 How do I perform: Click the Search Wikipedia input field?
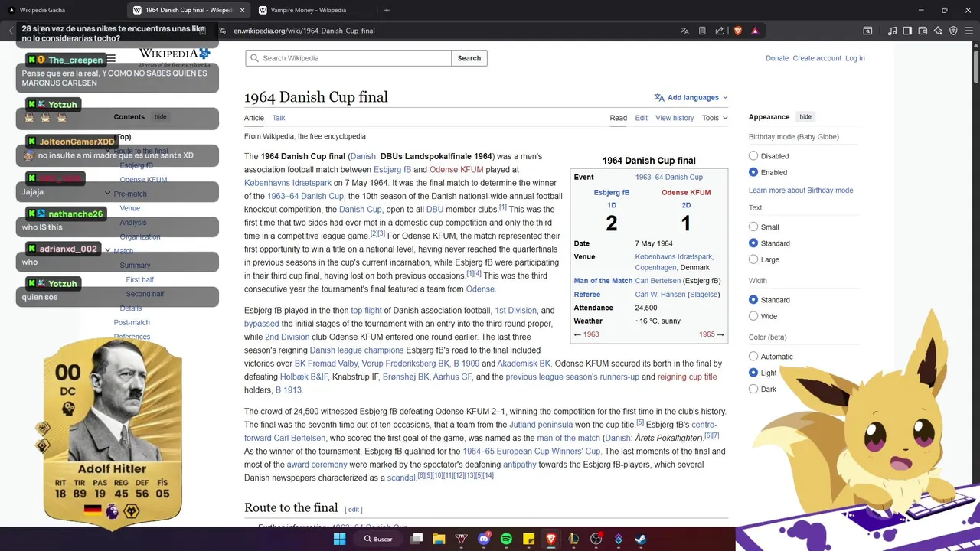click(348, 58)
